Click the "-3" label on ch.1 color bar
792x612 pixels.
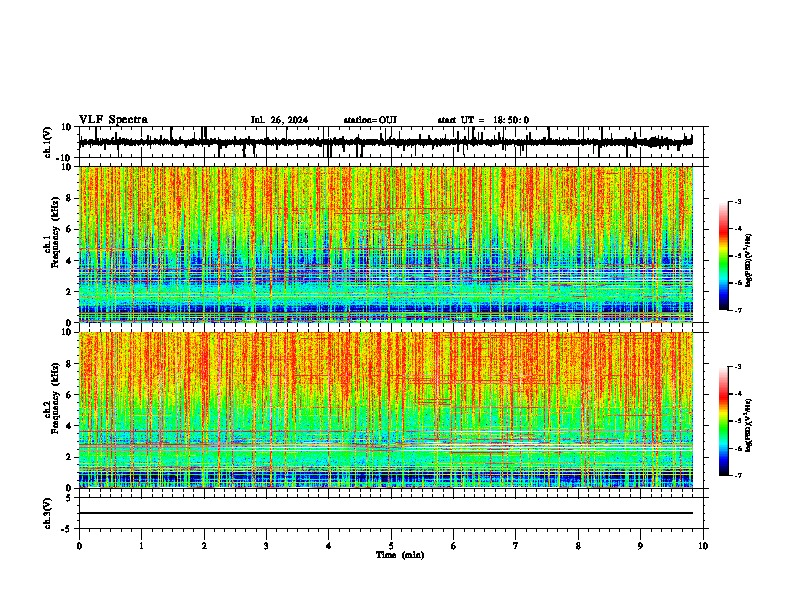coord(737,201)
